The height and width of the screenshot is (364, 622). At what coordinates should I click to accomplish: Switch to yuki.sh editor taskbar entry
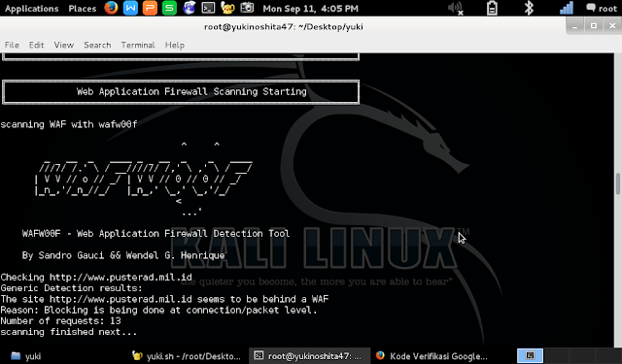pos(187,356)
